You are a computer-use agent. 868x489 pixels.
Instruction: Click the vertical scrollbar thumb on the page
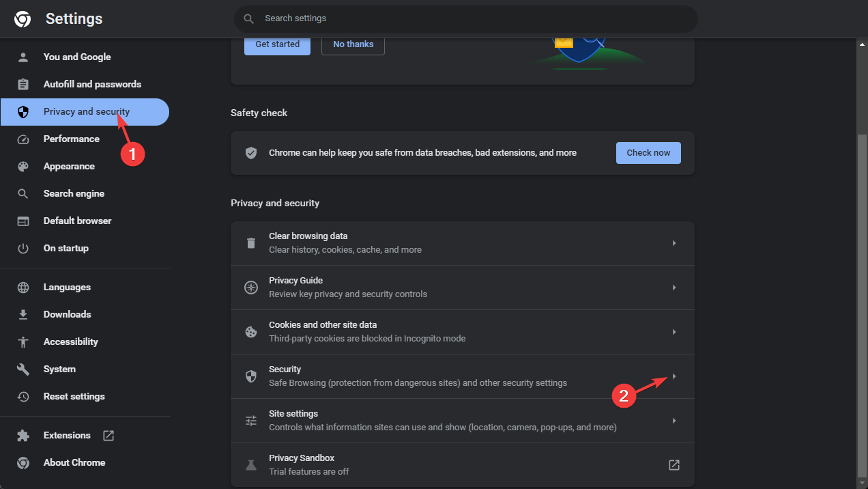coord(862,306)
